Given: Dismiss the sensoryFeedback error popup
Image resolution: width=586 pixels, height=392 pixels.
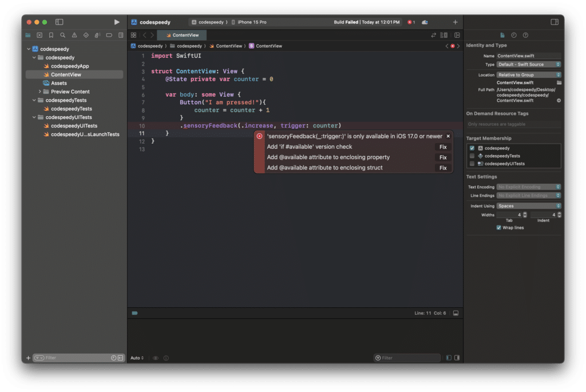Looking at the screenshot, I should (448, 136).
